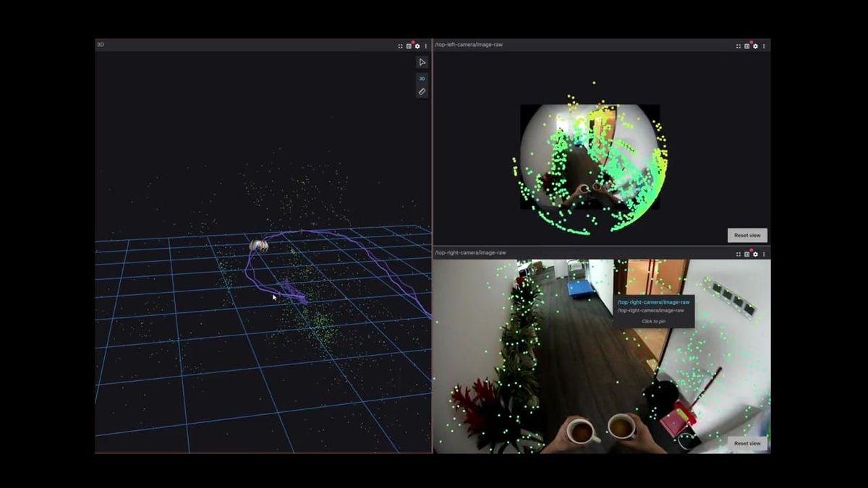Reset view in the top-left-camera panel
Screen dimensions: 868x488
click(x=747, y=235)
